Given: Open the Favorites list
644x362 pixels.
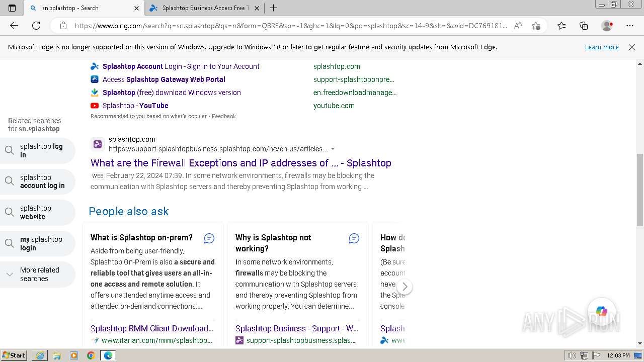Looking at the screenshot, I should [561, 26].
